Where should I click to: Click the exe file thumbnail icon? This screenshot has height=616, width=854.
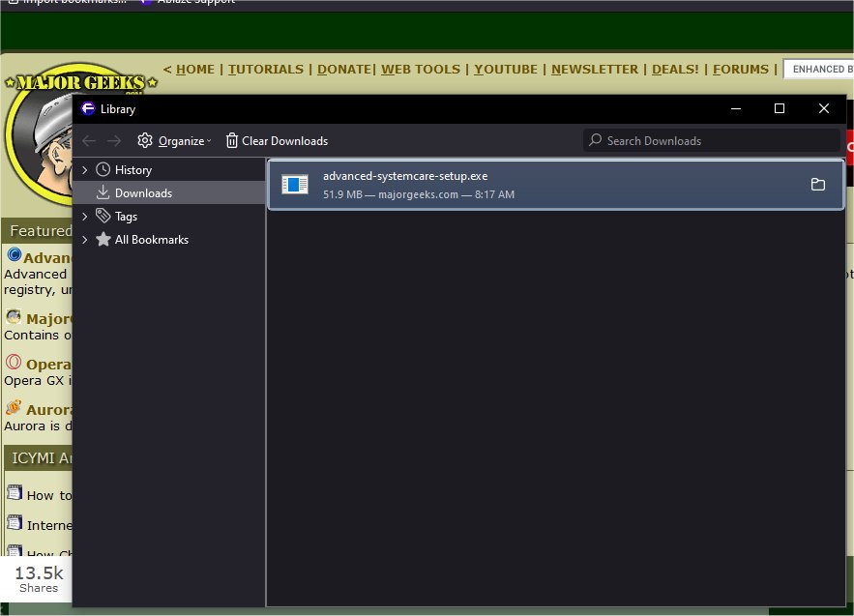click(x=295, y=185)
